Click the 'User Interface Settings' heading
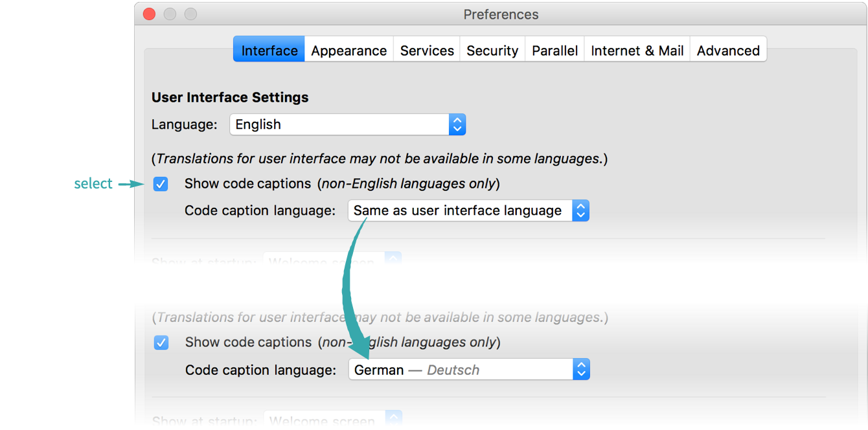The width and height of the screenshot is (868, 430). coord(230,97)
